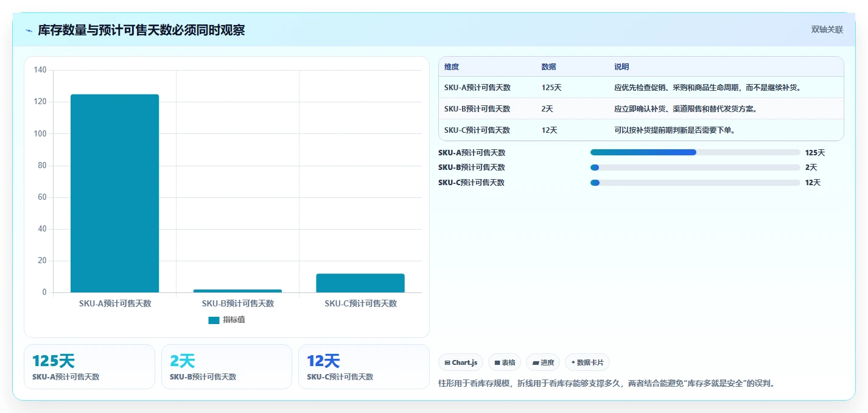This screenshot has width=868, height=413.
Task: Click the 表格 tag chip
Action: point(505,362)
